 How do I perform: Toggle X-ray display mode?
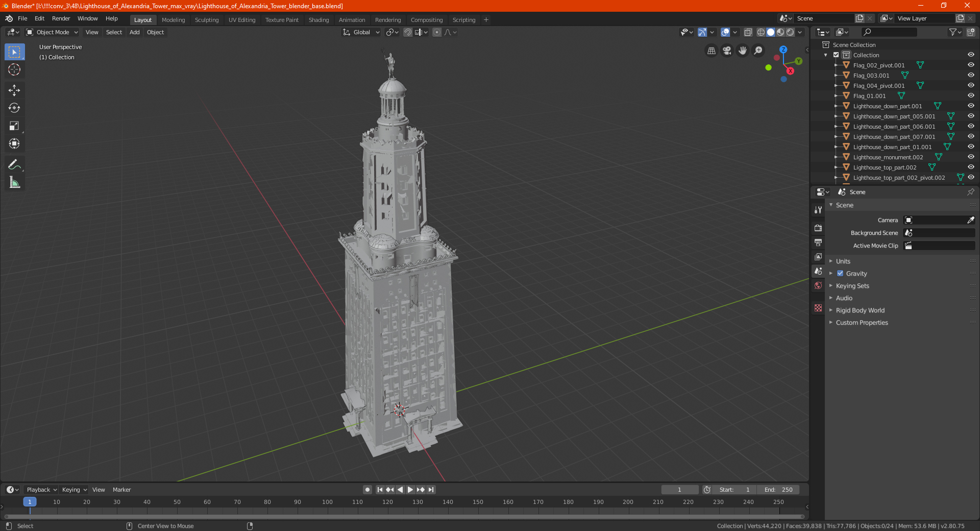[748, 32]
